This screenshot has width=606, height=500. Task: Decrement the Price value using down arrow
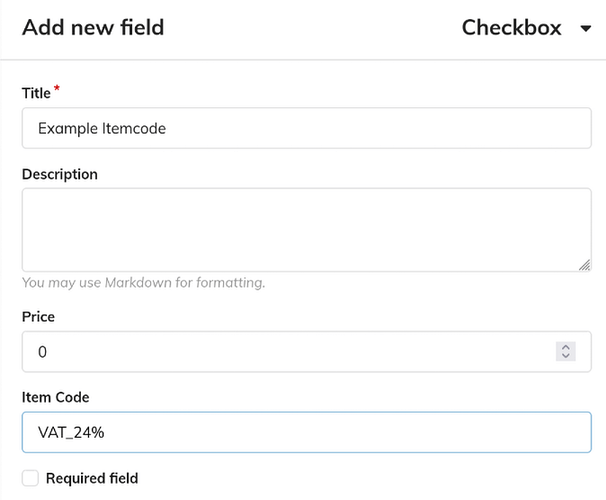pos(566,357)
